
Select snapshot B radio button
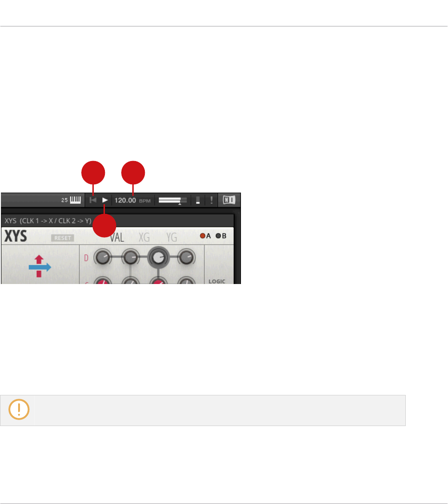pos(218,236)
